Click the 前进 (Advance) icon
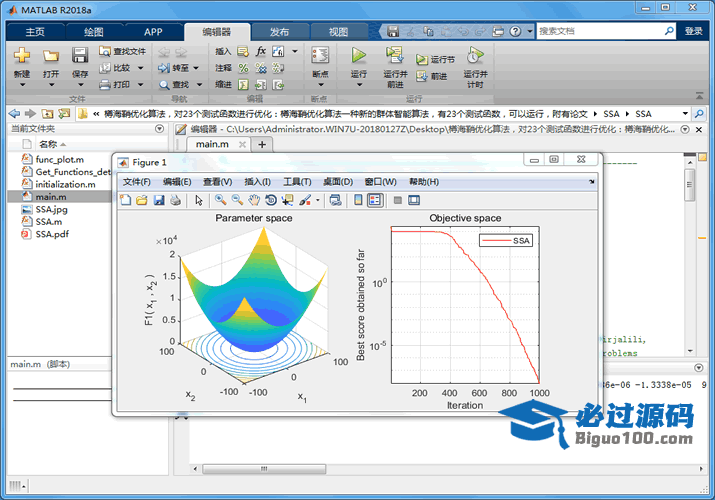 click(422, 76)
